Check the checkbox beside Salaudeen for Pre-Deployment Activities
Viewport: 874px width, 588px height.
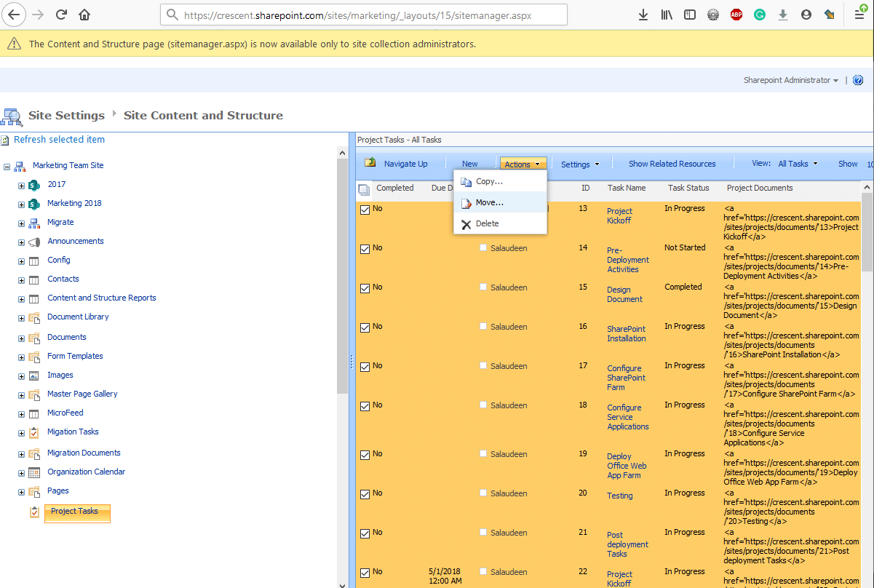click(482, 247)
